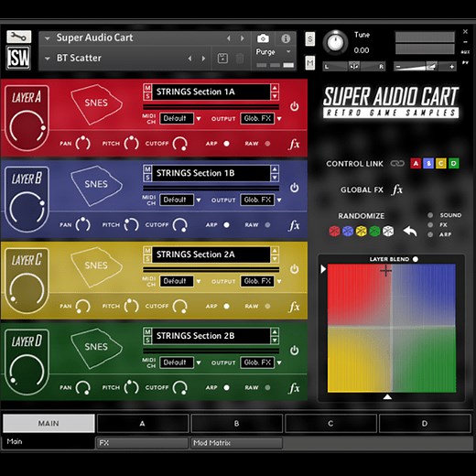The image size is (476, 476).
Task: Toggle Layer B power button
Action: click(294, 188)
